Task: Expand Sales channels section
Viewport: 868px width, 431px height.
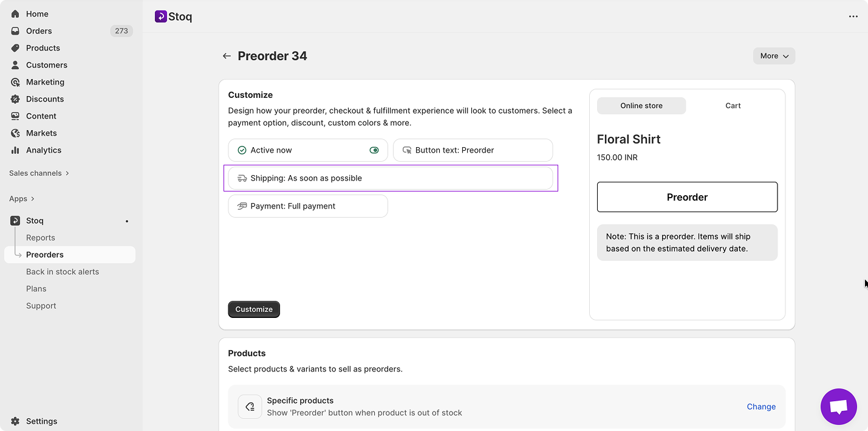Action: 39,173
